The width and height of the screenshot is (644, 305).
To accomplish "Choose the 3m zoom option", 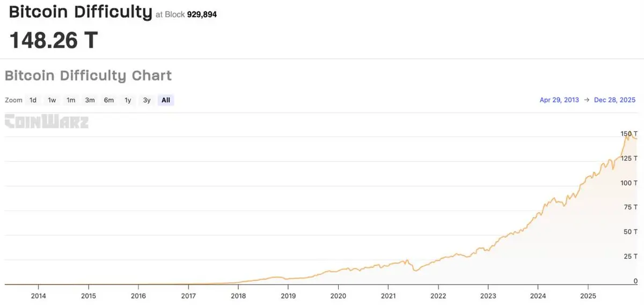I will (x=90, y=100).
